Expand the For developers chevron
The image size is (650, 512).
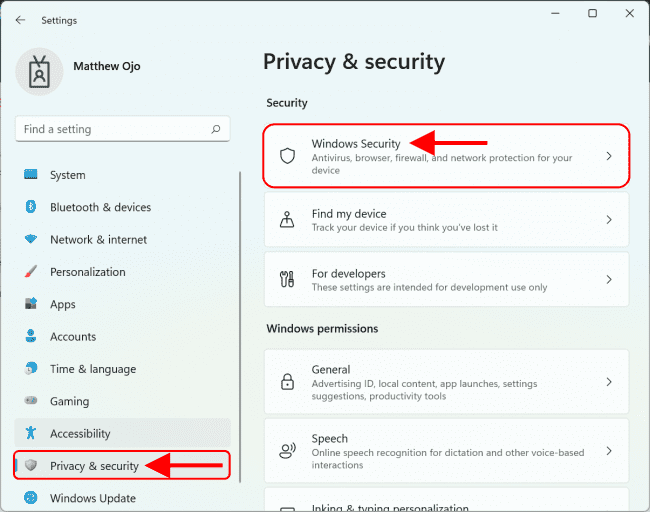pos(608,280)
